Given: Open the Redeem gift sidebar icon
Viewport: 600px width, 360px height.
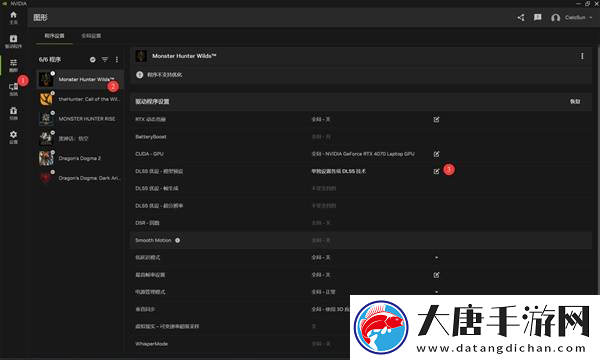Looking at the screenshot, I should 13,113.
